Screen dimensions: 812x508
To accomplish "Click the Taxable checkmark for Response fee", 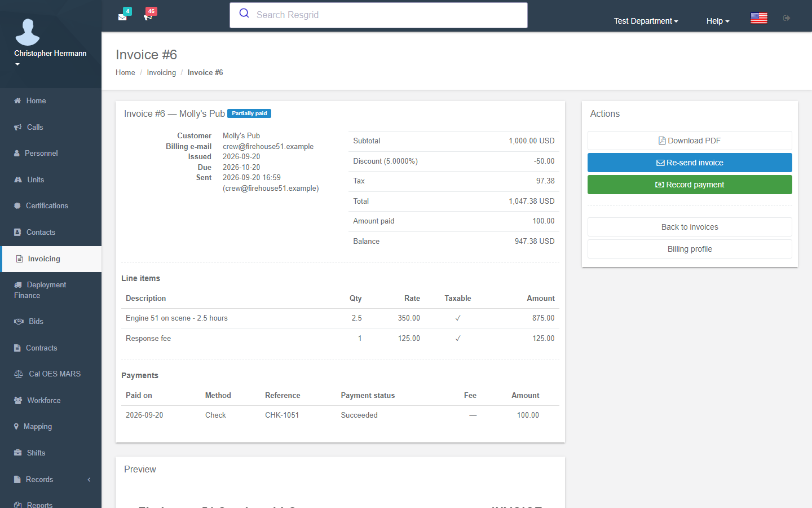I will (x=458, y=339).
